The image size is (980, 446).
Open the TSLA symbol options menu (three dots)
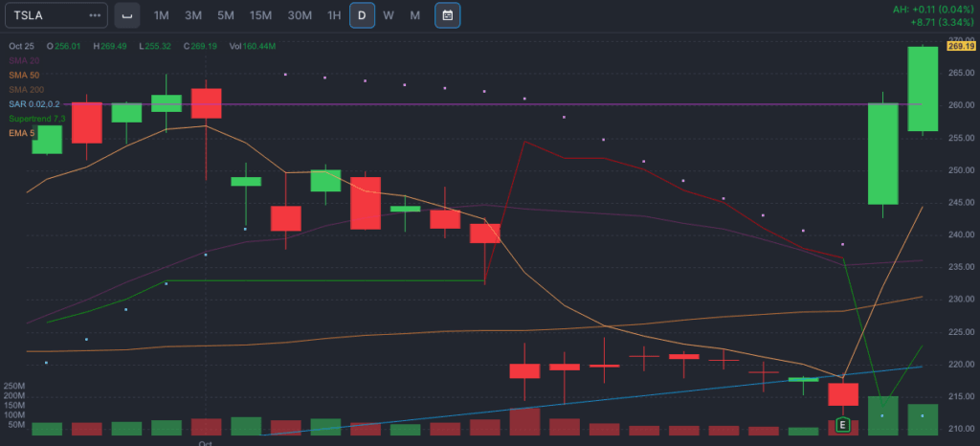click(x=94, y=15)
